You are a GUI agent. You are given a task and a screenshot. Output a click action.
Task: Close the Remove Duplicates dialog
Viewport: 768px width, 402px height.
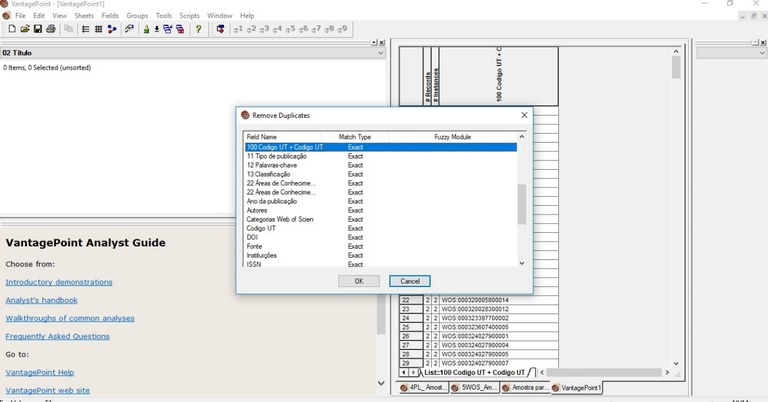click(x=524, y=115)
